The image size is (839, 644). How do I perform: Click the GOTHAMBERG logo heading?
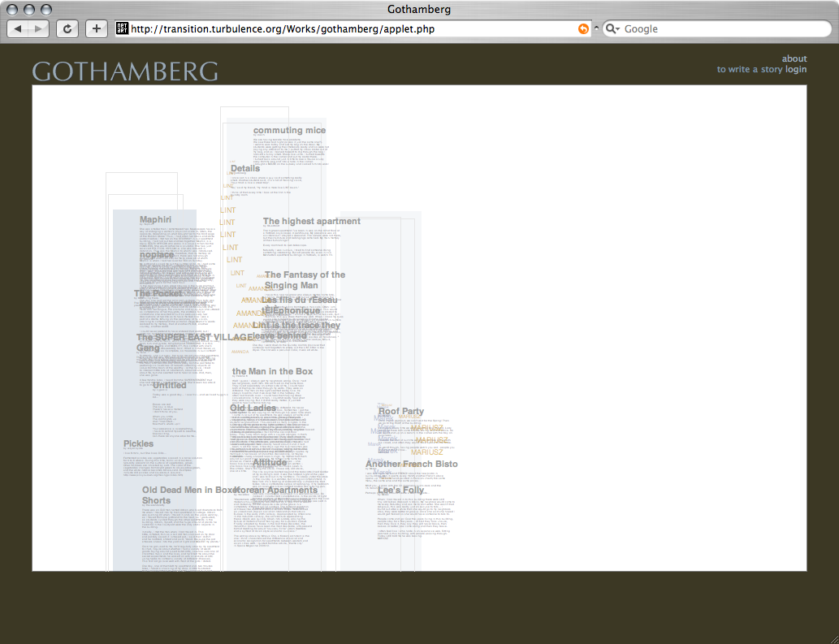[125, 71]
